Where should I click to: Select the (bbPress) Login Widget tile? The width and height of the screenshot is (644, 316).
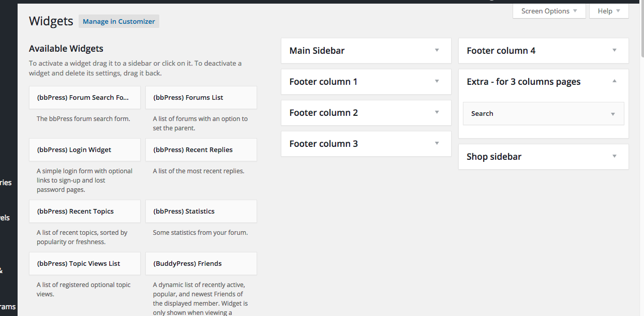[85, 150]
